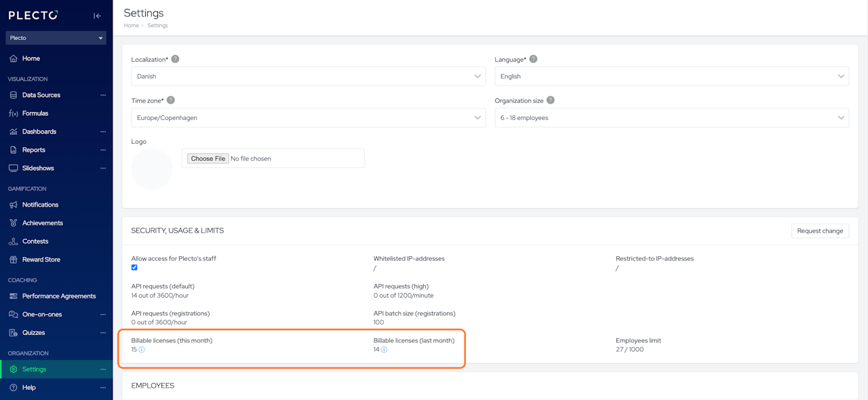
Task: Open the Achievements sidebar item
Action: (42, 223)
